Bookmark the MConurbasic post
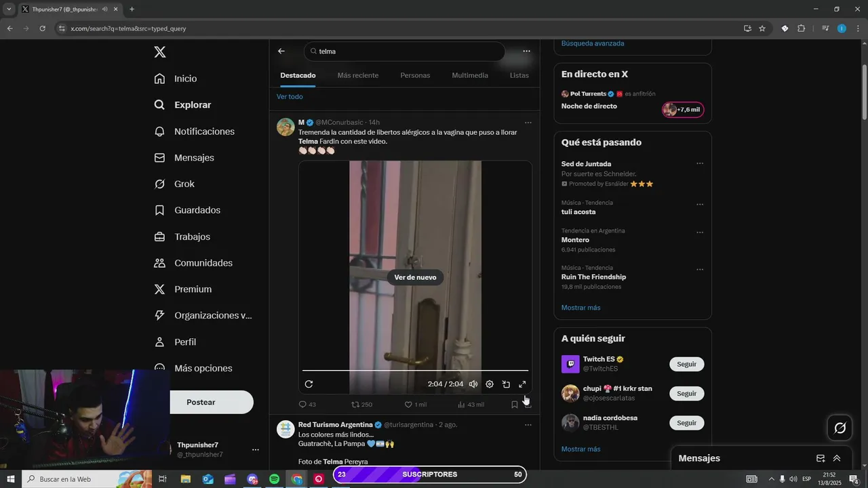This screenshot has height=488, width=868. tap(514, 405)
